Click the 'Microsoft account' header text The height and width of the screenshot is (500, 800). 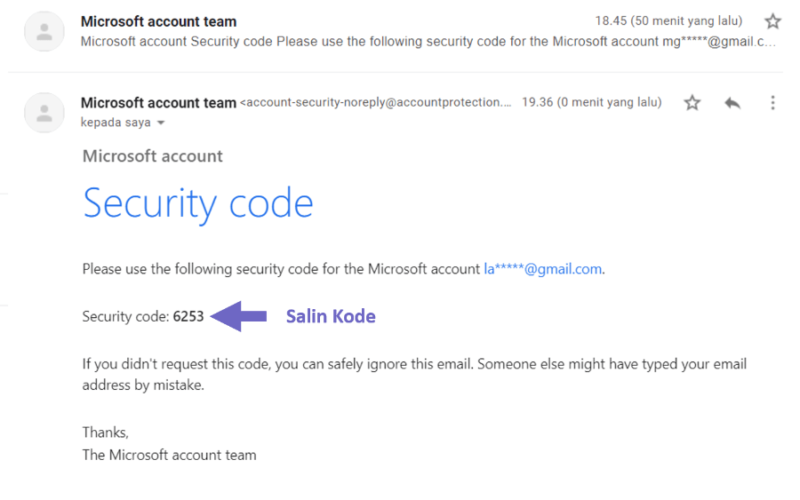coord(153,156)
